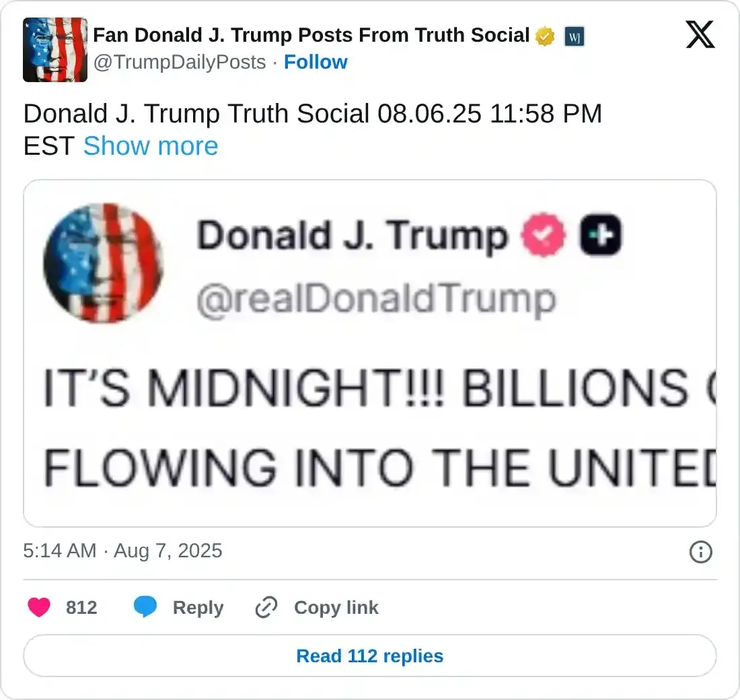The width and height of the screenshot is (740, 700).
Task: Click the X logo
Action: click(x=700, y=34)
